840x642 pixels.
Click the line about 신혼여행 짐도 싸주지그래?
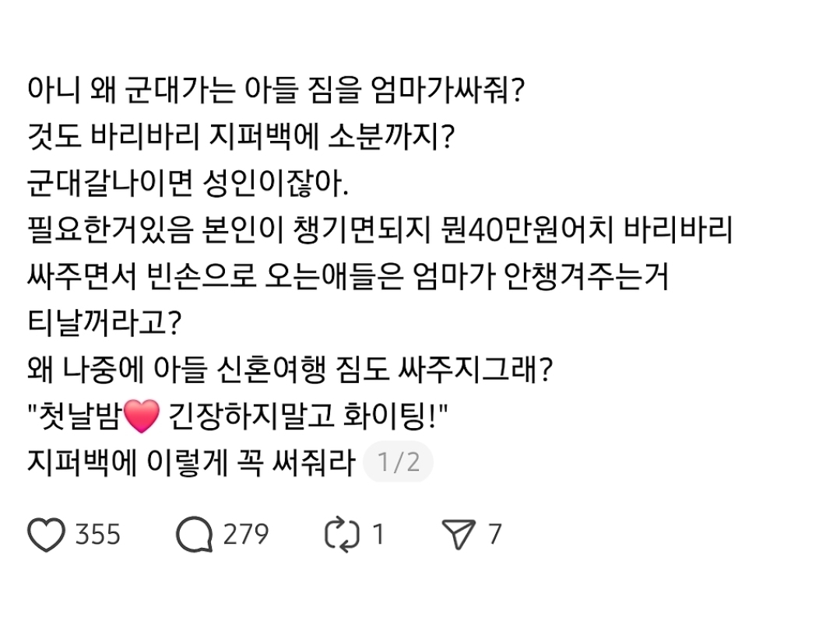(290, 370)
